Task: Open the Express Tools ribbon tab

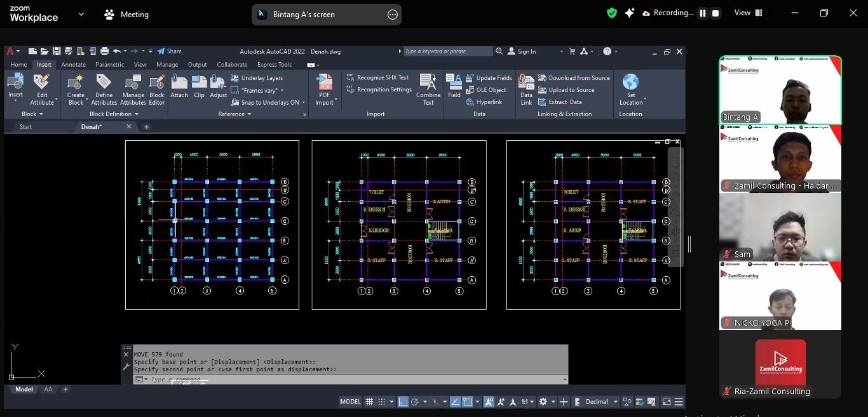Action: (275, 65)
